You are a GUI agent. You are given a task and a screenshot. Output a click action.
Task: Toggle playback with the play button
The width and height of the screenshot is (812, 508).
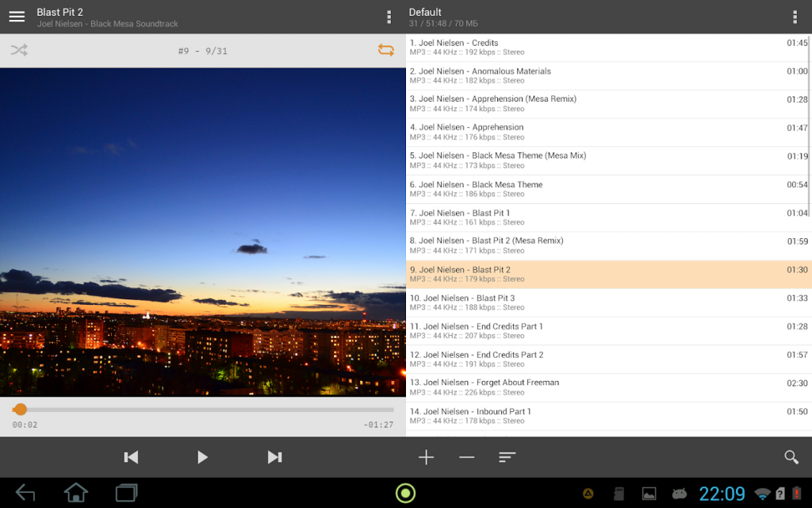click(x=202, y=457)
